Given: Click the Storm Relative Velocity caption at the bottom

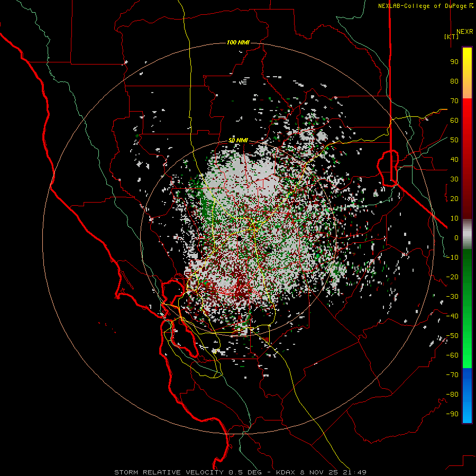Looking at the screenshot, I should pos(240,472).
